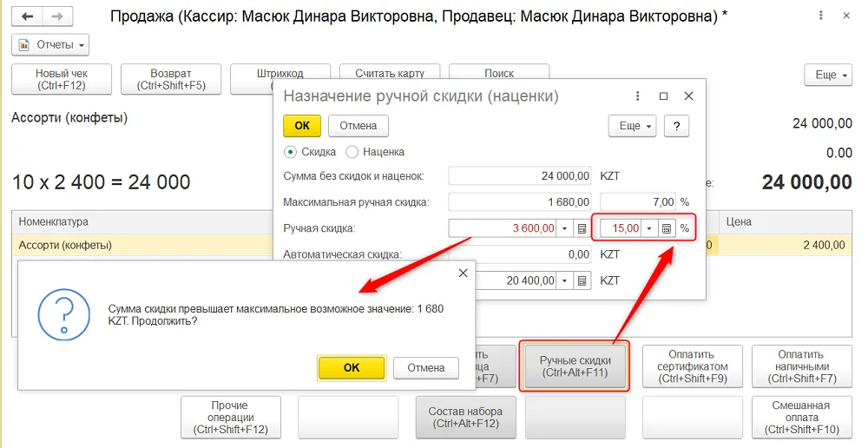This screenshot has width=868, height=448.
Task: Open dropdown of 20 400,00 total field
Action: pos(565,280)
